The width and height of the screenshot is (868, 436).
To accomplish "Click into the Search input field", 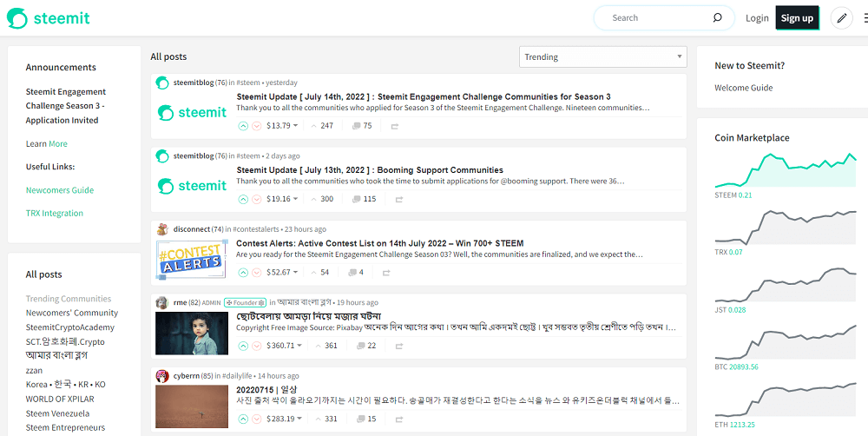I will coord(659,17).
